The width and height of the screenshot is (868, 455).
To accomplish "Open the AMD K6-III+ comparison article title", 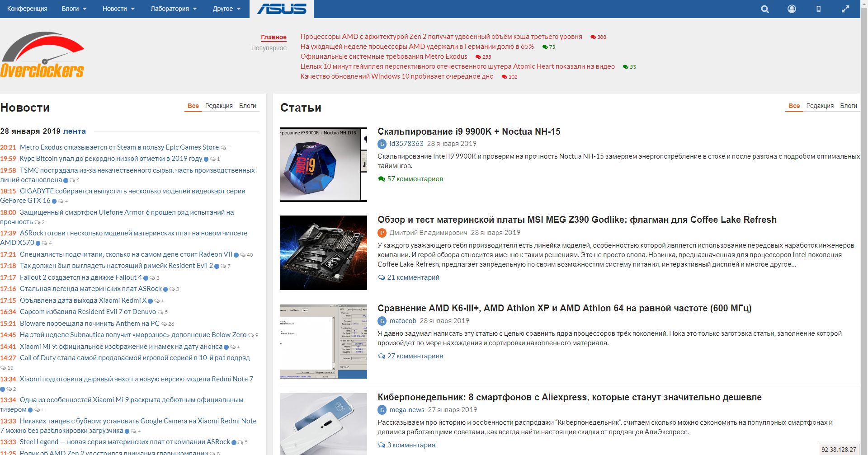I will tap(565, 308).
